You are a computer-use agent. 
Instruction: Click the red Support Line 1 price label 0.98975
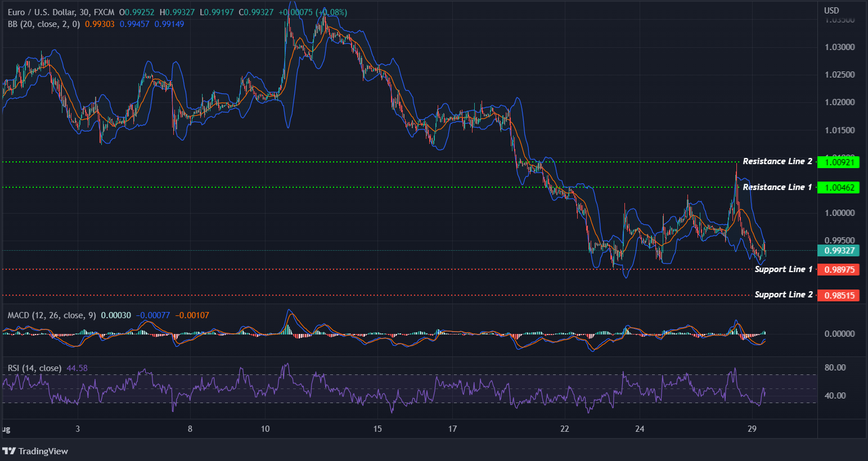[839, 269]
